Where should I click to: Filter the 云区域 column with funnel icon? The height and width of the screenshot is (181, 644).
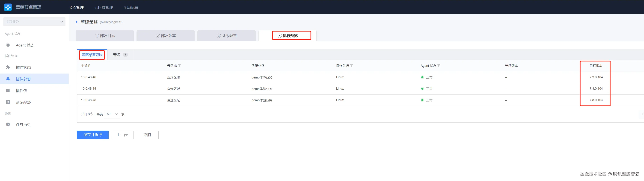179,66
